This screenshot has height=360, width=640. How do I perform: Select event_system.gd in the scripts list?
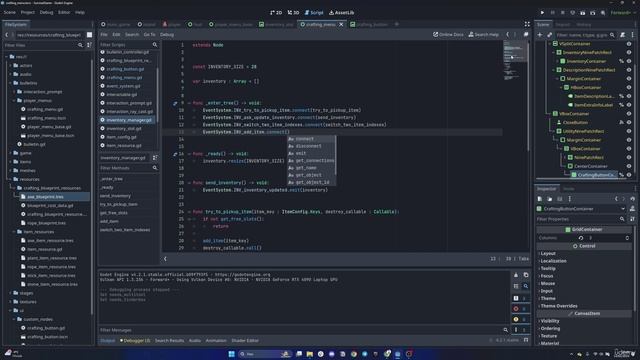pos(123,86)
